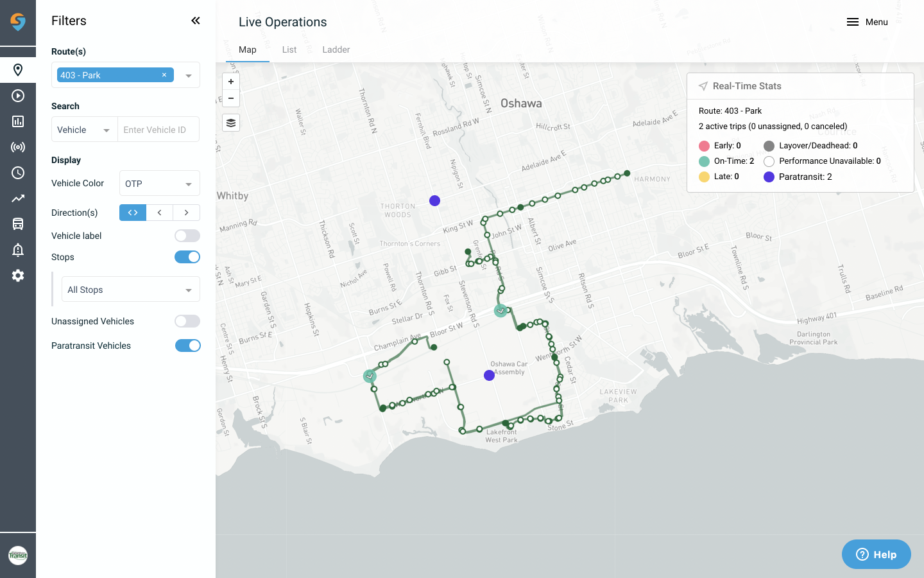Open the bus vehicles icon in sidebar
Image resolution: width=924 pixels, height=578 pixels.
[18, 223]
